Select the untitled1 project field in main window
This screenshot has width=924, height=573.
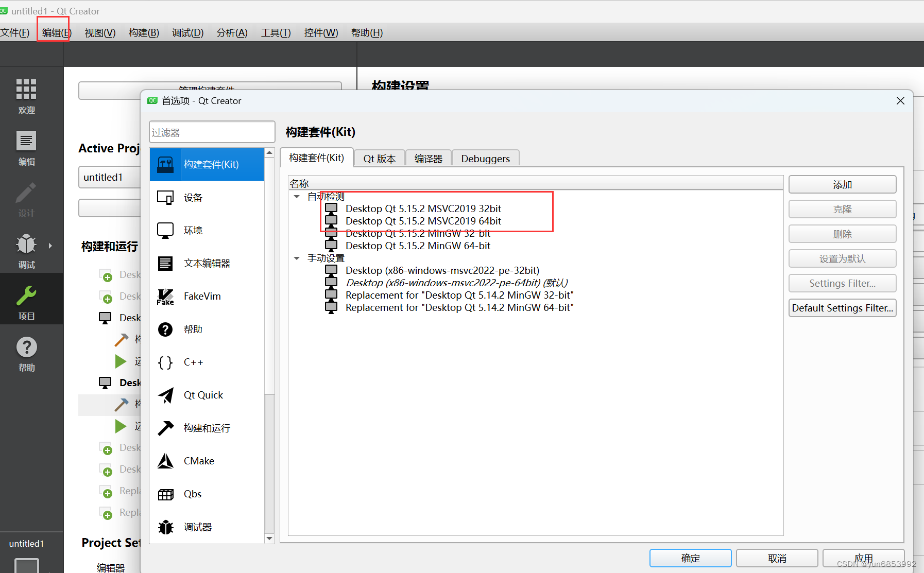pyautogui.click(x=110, y=177)
